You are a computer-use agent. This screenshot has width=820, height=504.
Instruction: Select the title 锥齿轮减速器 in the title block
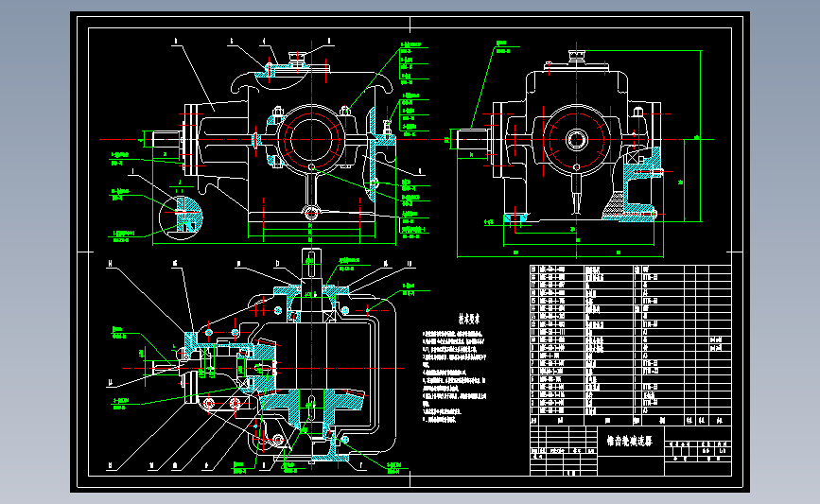click(x=630, y=442)
